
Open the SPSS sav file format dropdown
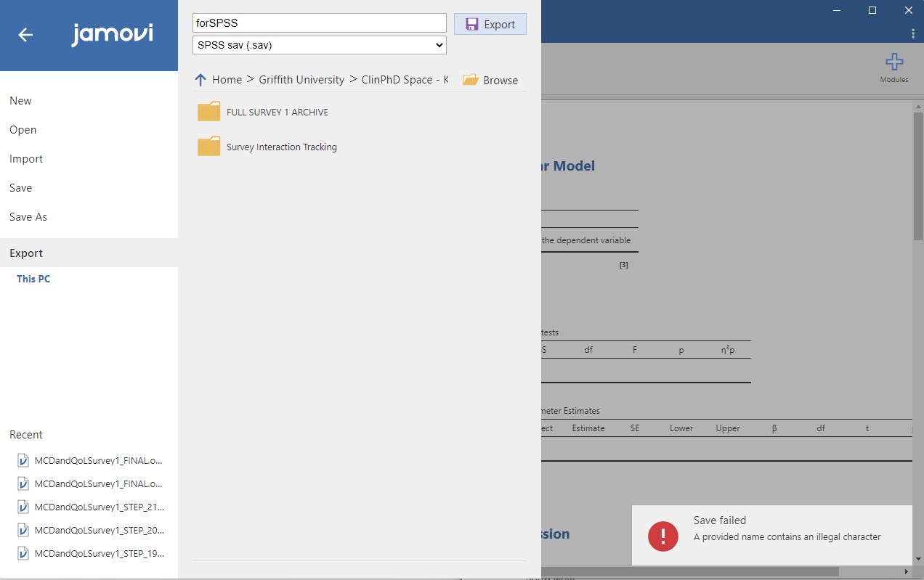(x=320, y=45)
